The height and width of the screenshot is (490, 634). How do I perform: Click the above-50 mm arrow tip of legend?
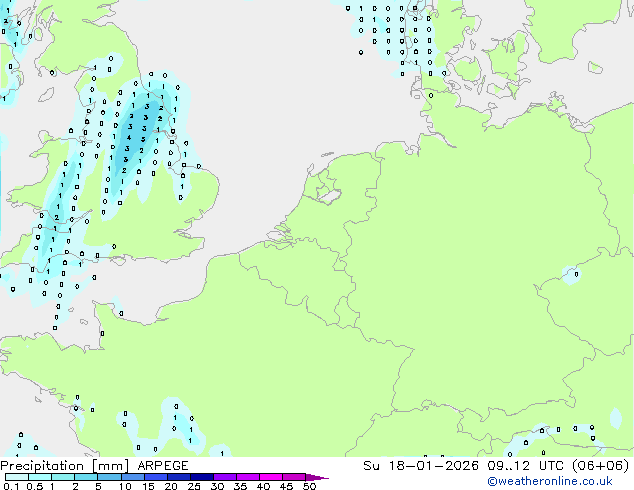tap(317, 477)
